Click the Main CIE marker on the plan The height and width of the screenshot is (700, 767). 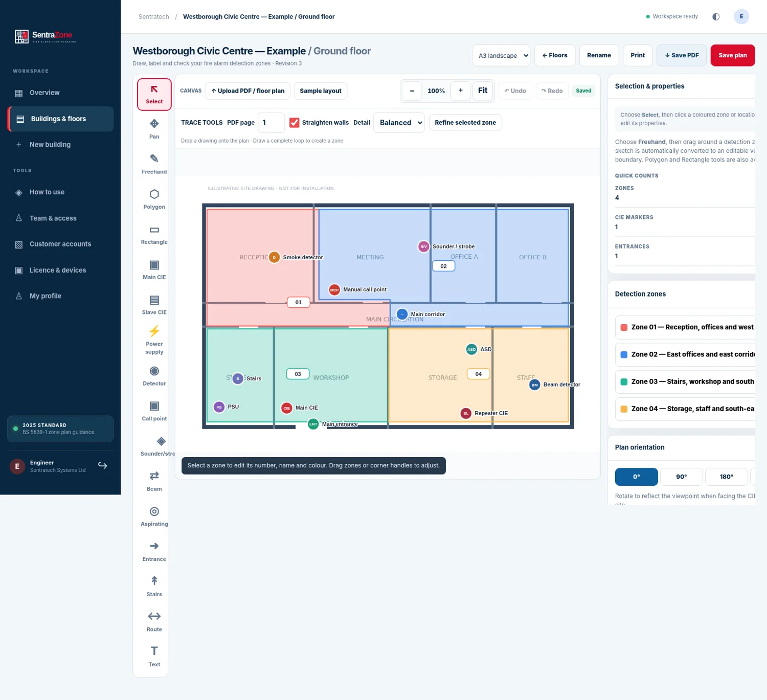click(x=287, y=408)
